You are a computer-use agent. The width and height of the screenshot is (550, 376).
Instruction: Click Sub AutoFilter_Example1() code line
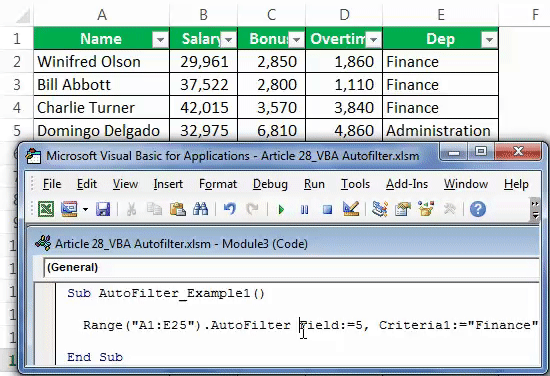(166, 293)
